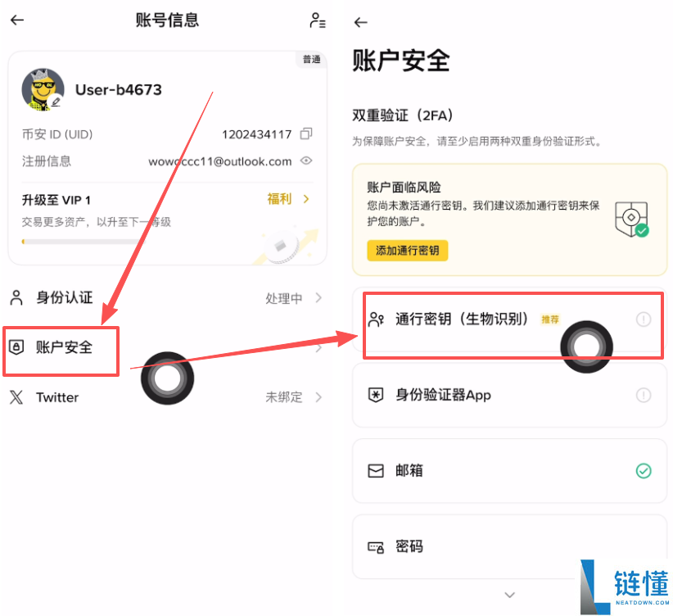Click the 处理中 status text
This screenshot has height=616, width=673.
[x=284, y=298]
